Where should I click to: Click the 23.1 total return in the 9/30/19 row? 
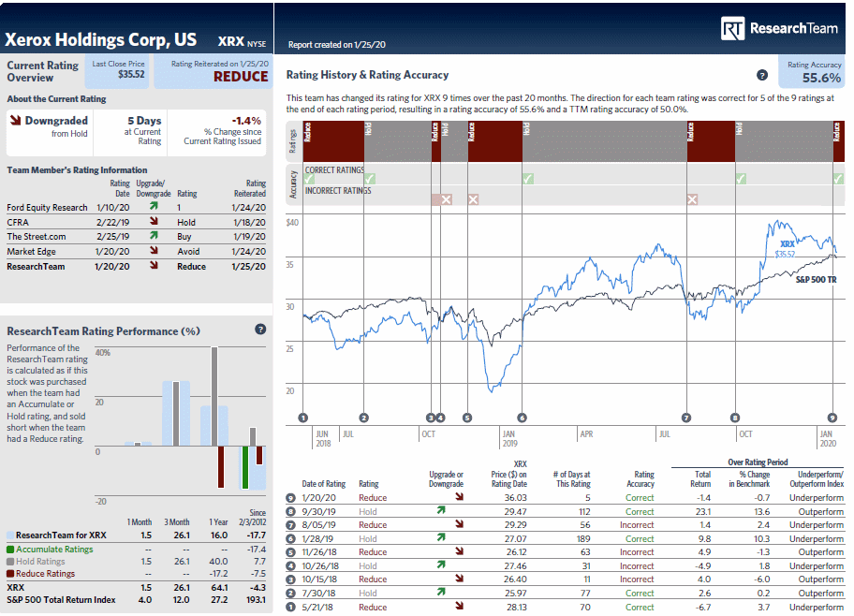703,511
